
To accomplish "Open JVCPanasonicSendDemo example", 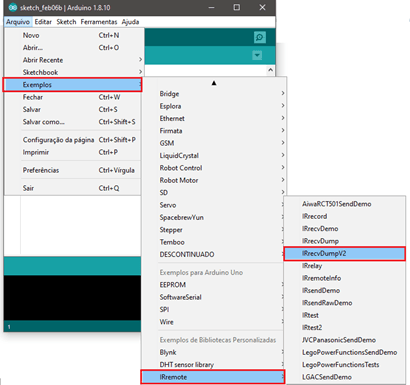I will point(345,340).
